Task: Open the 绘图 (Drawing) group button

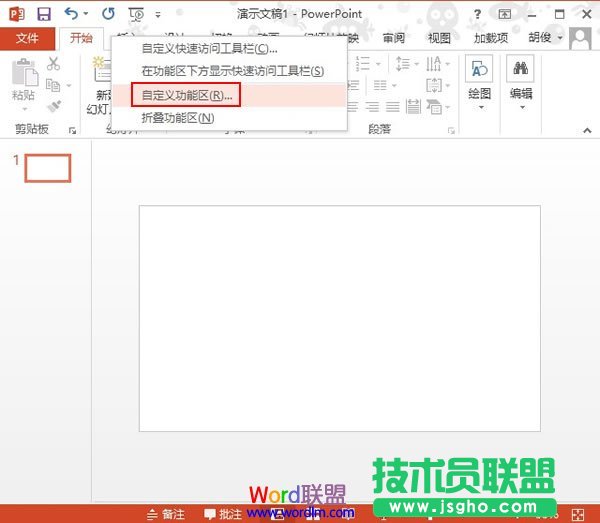Action: click(x=479, y=80)
